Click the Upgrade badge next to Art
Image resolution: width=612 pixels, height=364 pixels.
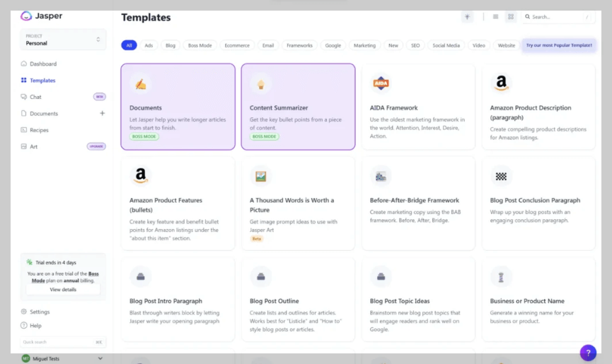[x=96, y=146]
